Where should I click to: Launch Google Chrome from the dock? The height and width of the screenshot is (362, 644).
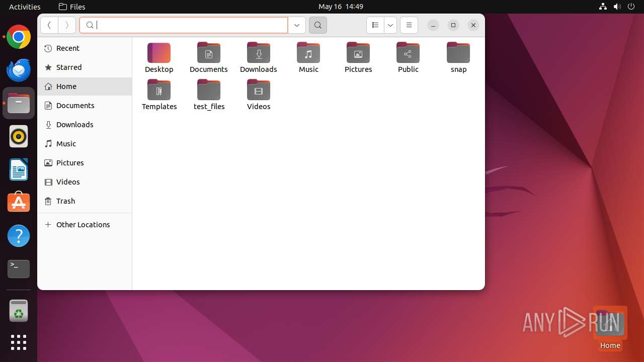(19, 37)
